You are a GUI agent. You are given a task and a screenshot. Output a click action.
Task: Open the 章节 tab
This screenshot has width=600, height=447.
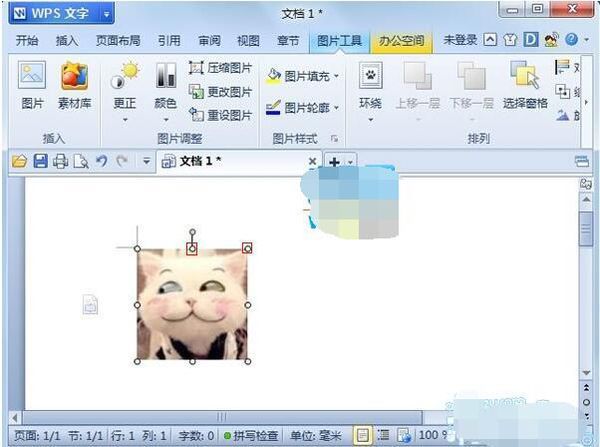[x=288, y=40]
